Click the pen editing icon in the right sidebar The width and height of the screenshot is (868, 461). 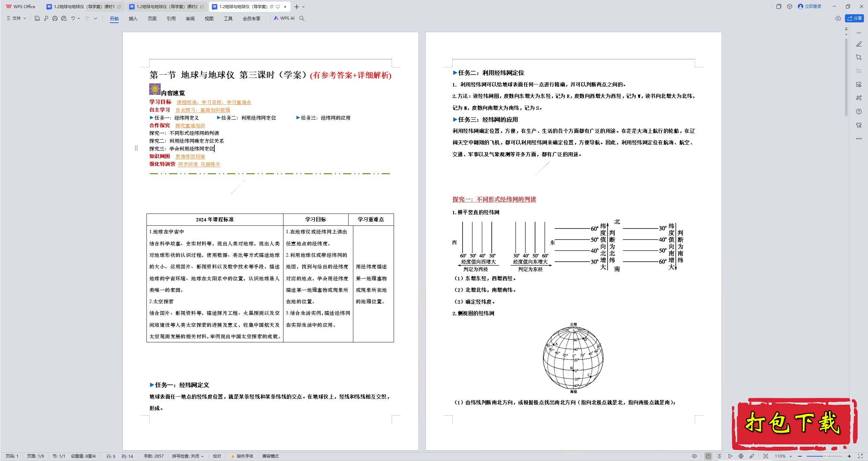coord(859,44)
